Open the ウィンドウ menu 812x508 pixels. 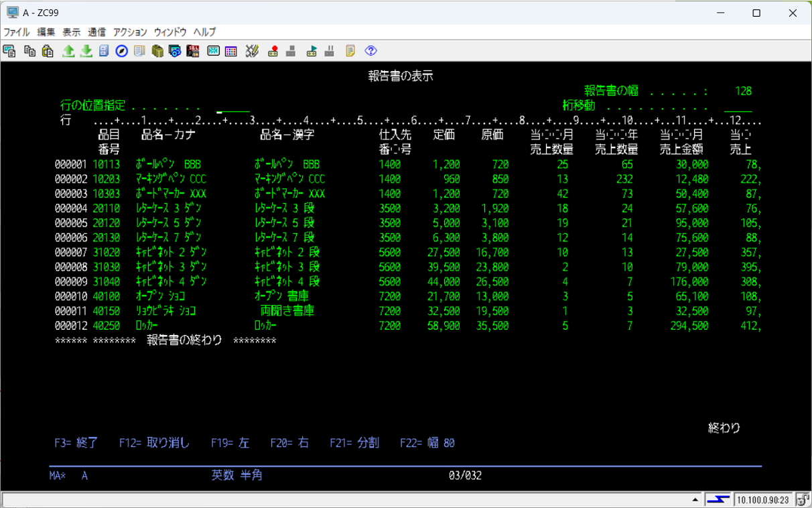170,32
